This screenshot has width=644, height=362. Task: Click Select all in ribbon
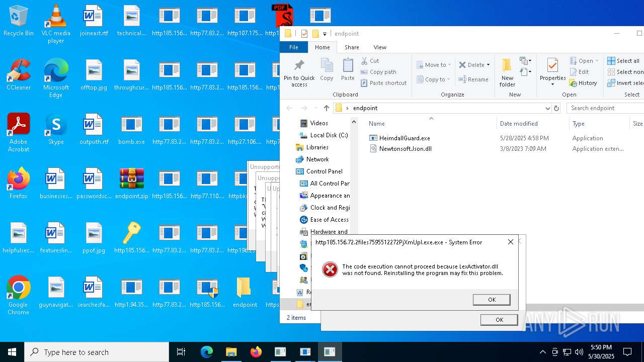(623, 61)
